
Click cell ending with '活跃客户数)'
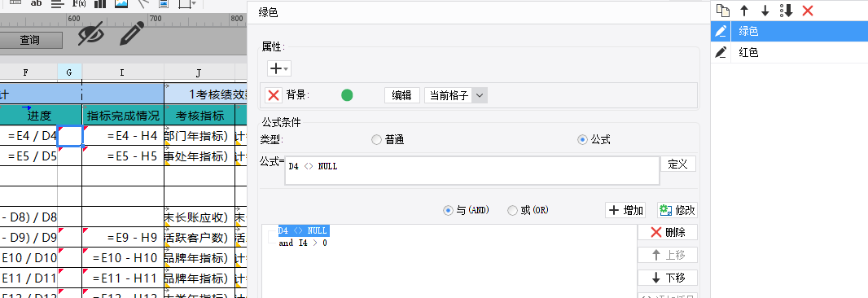[199, 237]
